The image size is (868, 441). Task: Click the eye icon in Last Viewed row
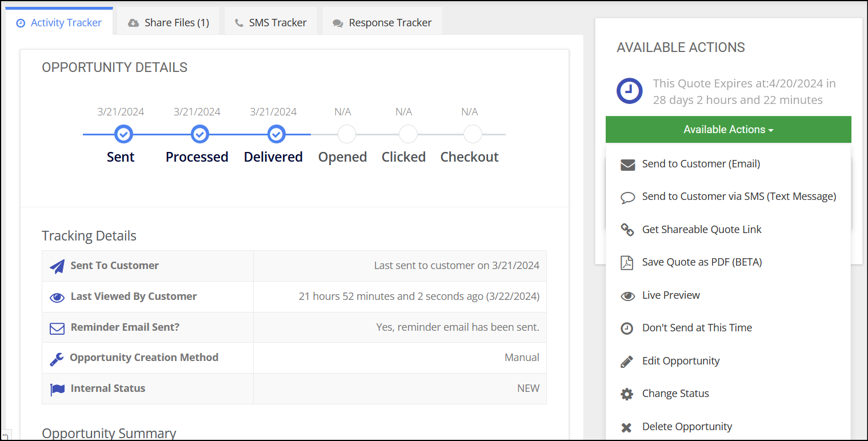pos(57,297)
